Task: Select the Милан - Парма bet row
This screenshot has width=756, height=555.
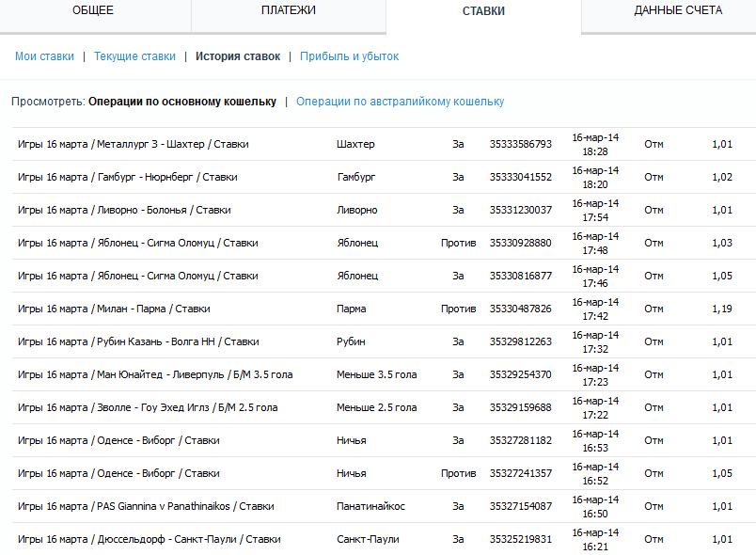Action: click(114, 309)
